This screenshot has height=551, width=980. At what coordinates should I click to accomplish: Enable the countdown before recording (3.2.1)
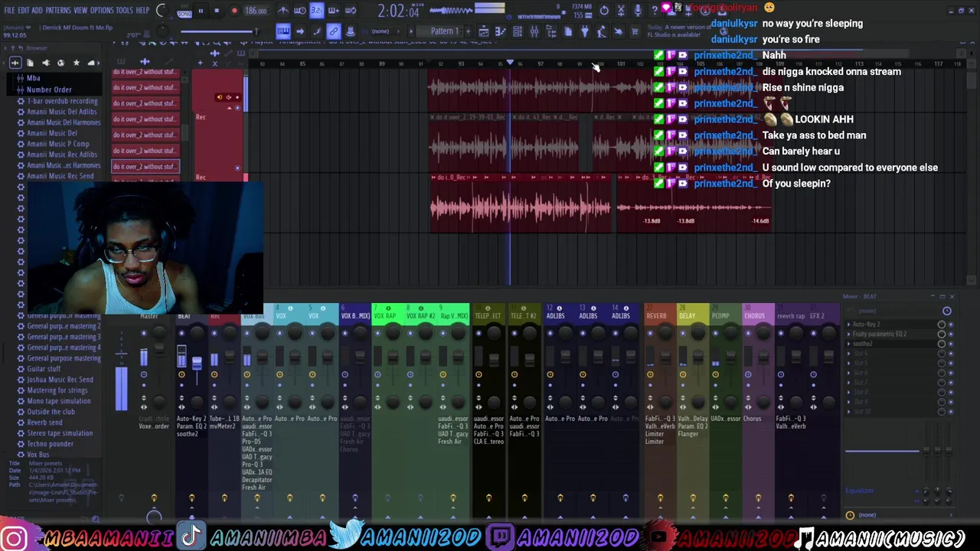point(316,11)
